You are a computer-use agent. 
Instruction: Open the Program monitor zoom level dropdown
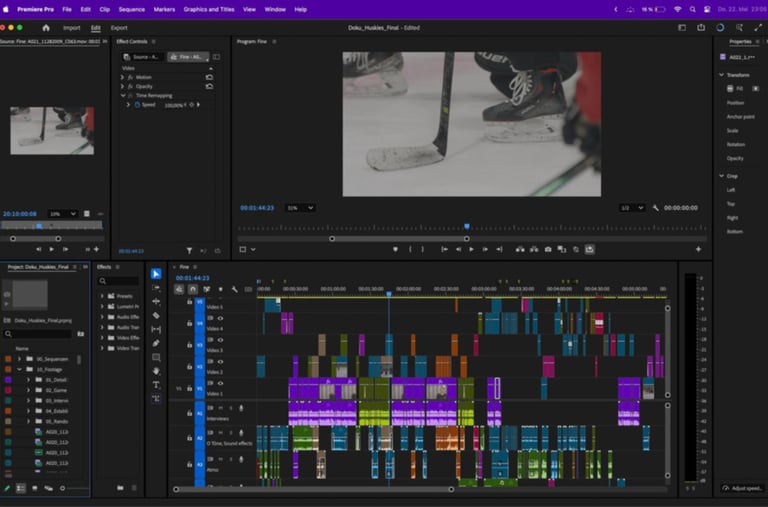pos(300,208)
